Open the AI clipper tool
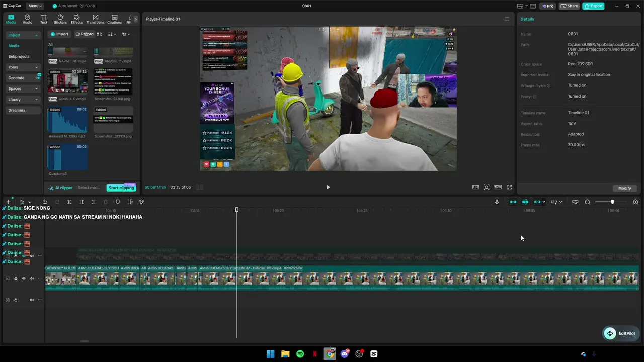Image resolution: width=644 pixels, height=362 pixels. [x=61, y=188]
